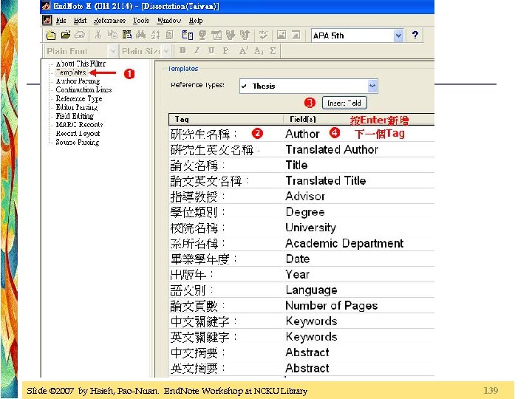Click the New Library toolbar icon
532x399 pixels.
[x=51, y=35]
